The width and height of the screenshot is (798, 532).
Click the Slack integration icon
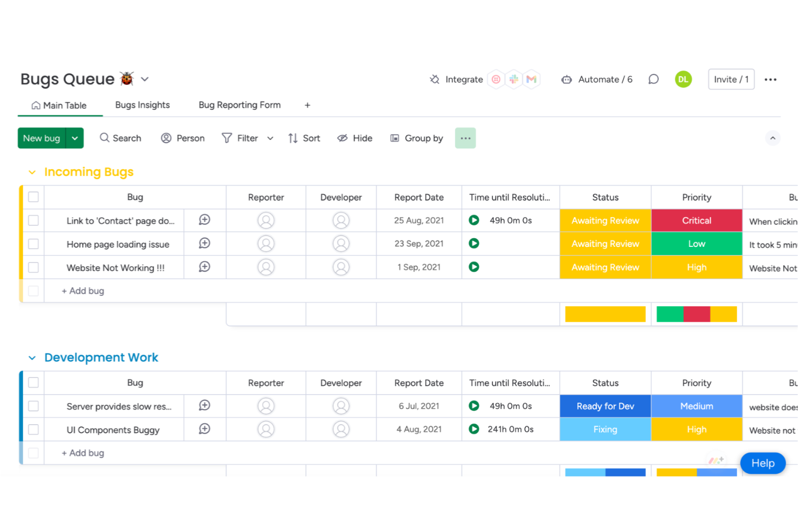514,79
